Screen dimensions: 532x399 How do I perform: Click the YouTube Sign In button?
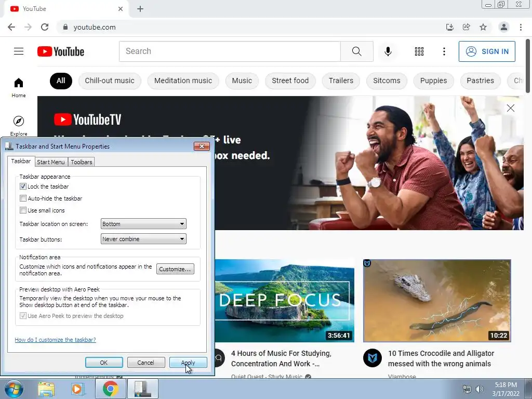pyautogui.click(x=487, y=51)
